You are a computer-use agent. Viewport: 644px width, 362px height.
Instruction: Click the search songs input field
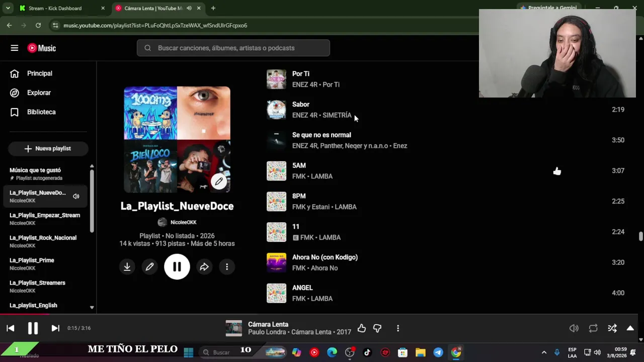[233, 48]
